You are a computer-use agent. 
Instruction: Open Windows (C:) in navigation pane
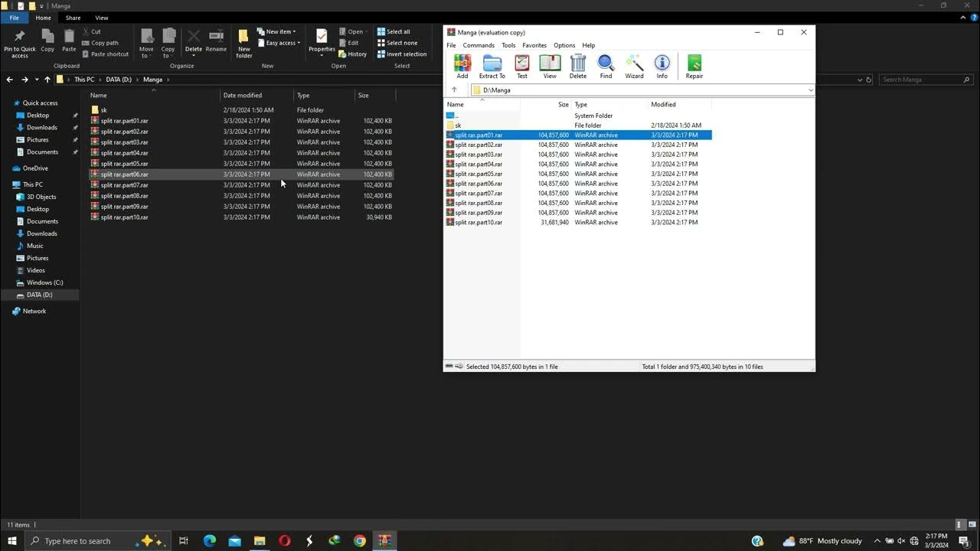(x=44, y=283)
